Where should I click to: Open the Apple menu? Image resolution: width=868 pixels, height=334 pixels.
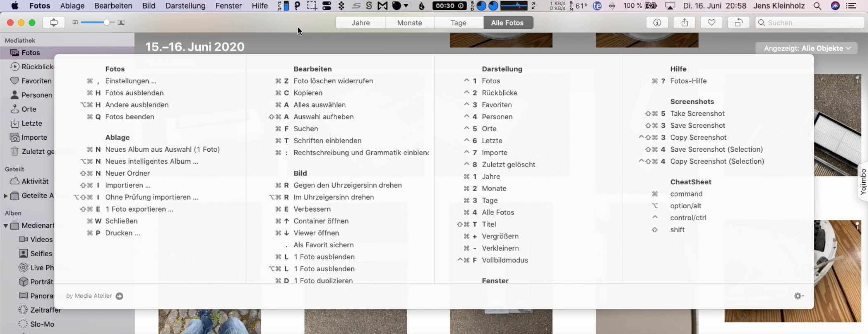coord(14,6)
